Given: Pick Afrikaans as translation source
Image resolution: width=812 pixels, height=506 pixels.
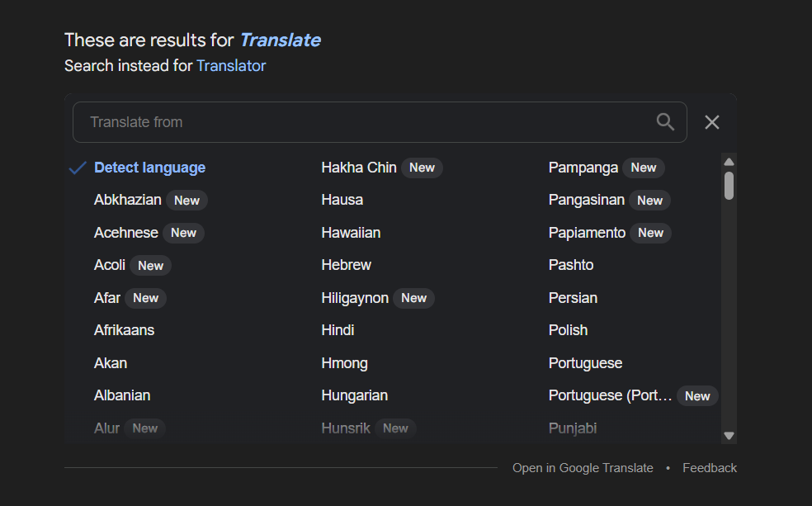Looking at the screenshot, I should pyautogui.click(x=124, y=330).
